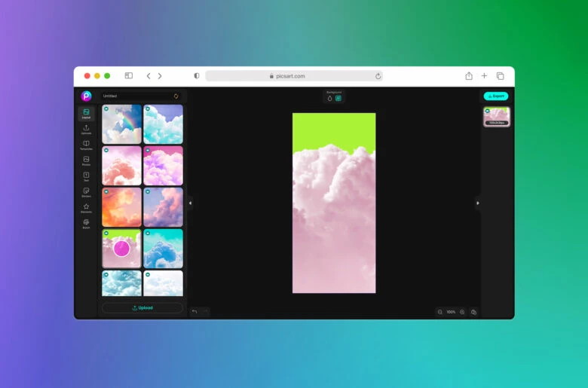The height and width of the screenshot is (388, 588).
Task: Open the Elements star icon
Action: pos(86,208)
